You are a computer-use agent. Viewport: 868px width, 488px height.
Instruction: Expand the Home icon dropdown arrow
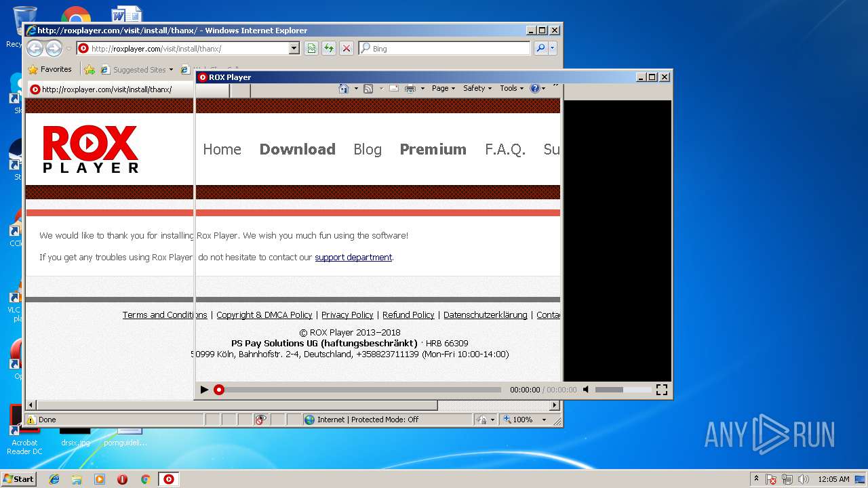tap(356, 88)
